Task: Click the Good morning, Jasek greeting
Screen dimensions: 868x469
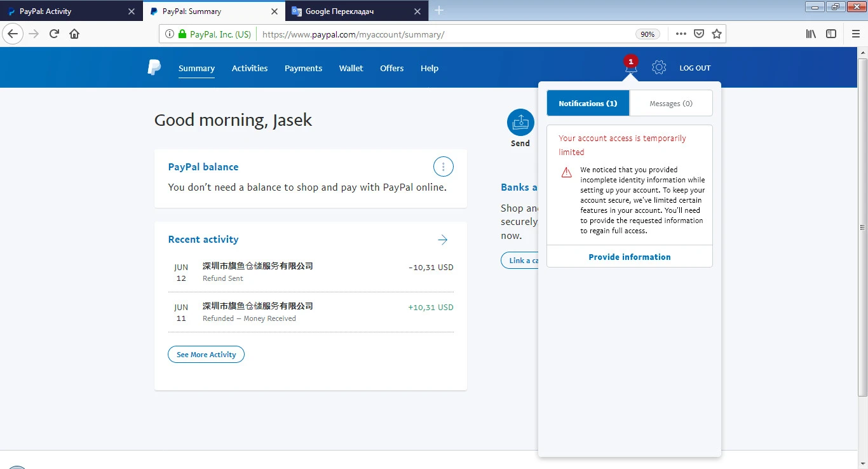Action: 233,120
